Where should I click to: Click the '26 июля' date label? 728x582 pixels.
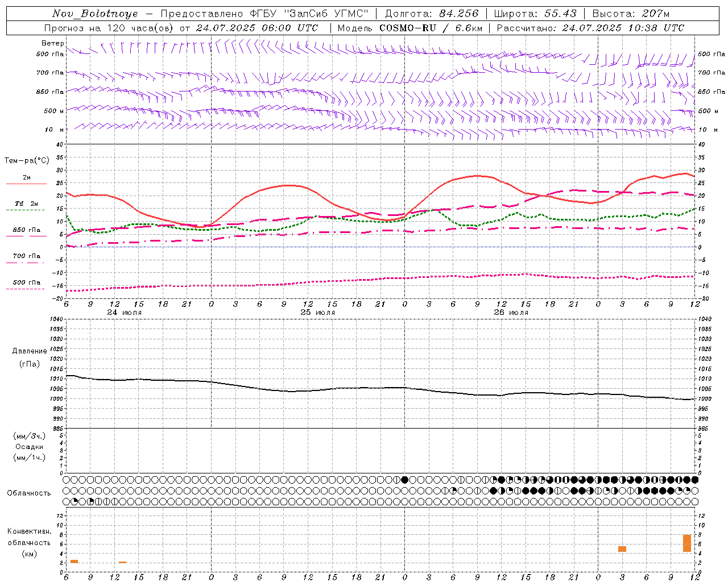(x=511, y=313)
